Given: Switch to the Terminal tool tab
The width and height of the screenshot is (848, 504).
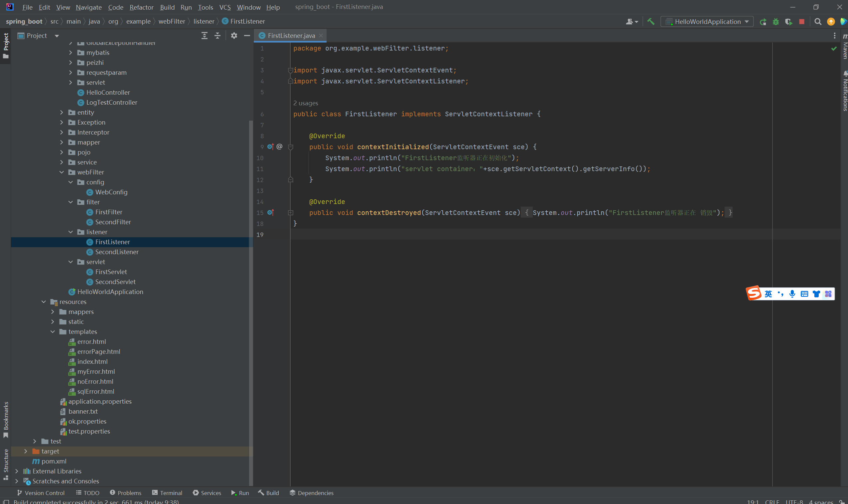Looking at the screenshot, I should (167, 493).
